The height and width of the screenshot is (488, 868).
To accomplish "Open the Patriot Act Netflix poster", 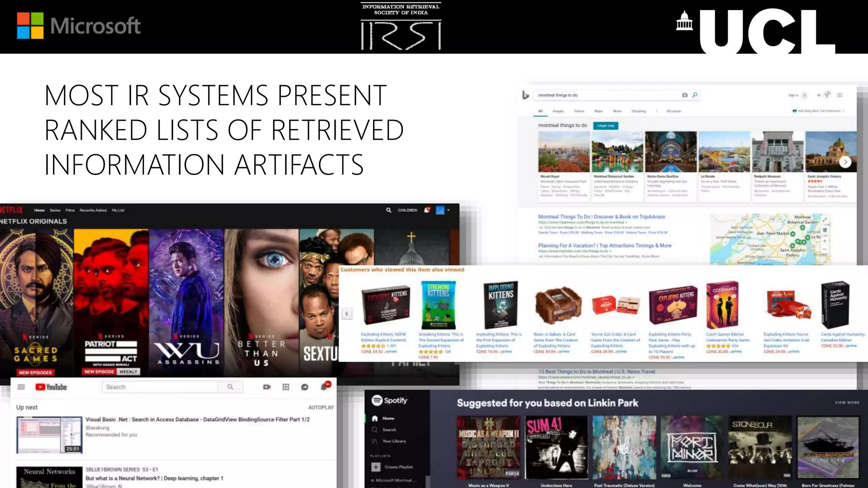I will click(x=111, y=303).
